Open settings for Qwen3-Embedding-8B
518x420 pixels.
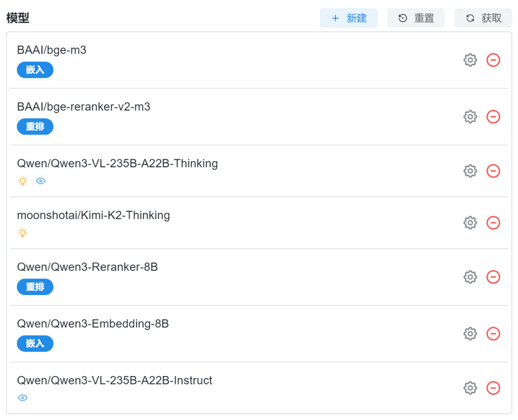click(x=470, y=334)
